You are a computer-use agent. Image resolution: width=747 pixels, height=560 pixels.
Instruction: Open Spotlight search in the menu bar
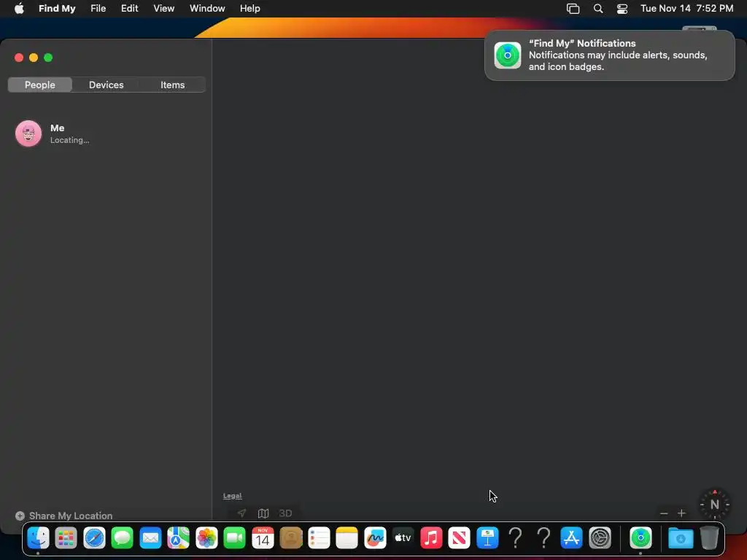(x=598, y=9)
